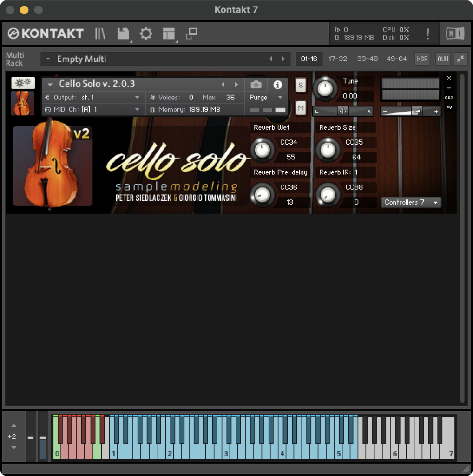Click the pitch bend wheel
Image resolution: width=473 pixels, height=476 pixels.
coord(31,437)
